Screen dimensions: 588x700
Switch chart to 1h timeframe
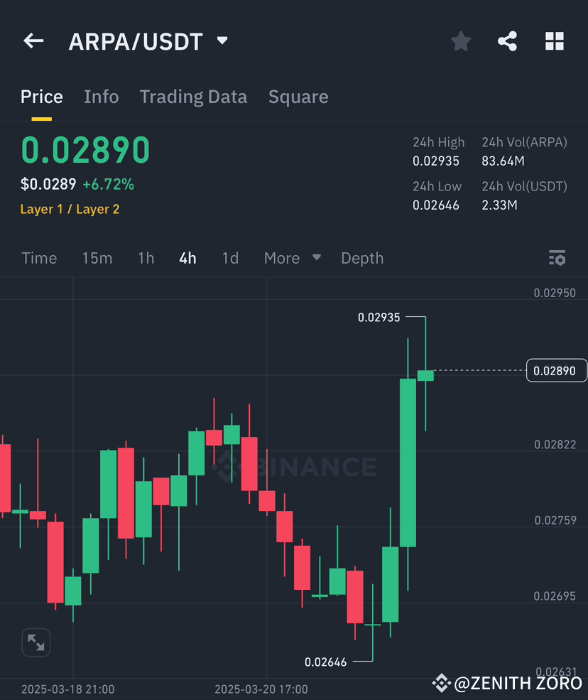point(146,258)
